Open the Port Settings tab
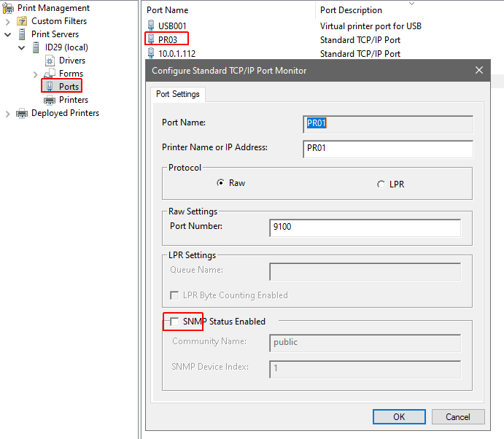 coord(178,94)
